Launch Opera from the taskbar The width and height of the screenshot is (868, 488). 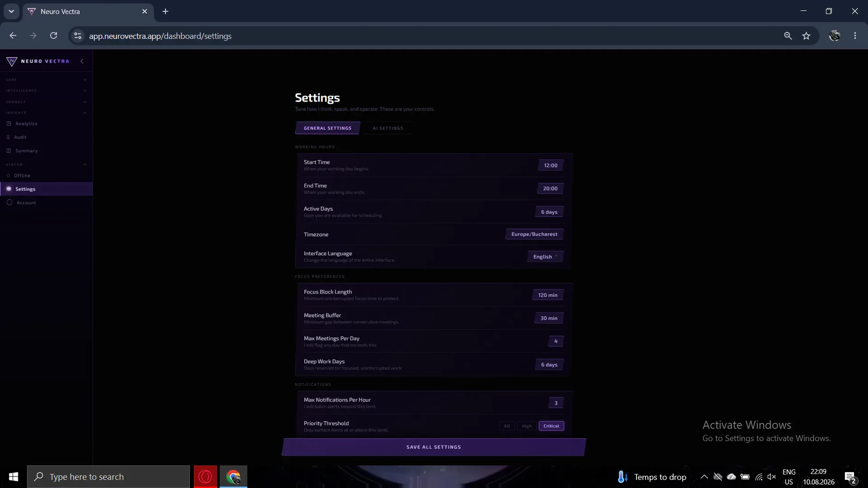click(205, 476)
